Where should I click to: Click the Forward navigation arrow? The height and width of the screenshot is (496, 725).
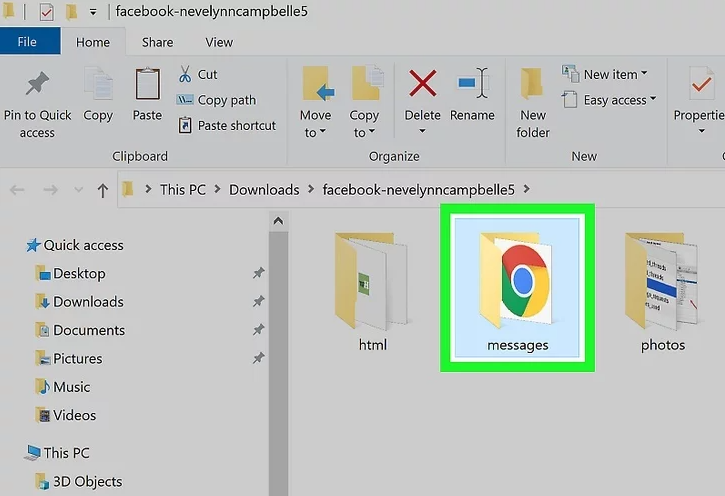click(x=50, y=190)
